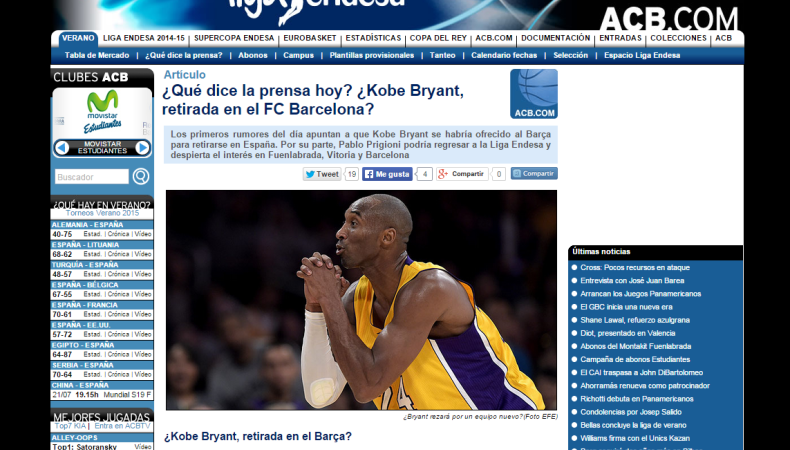The height and width of the screenshot is (450, 790).
Task: Click Facebook Me gusta button
Action: (x=387, y=174)
